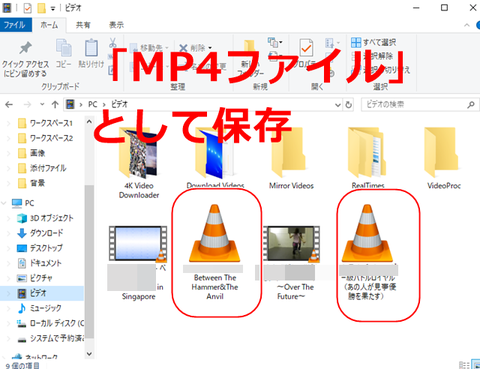Screen dimensions: 480x369
Task: Select the Singapore video thumbnail
Action: tap(138, 243)
